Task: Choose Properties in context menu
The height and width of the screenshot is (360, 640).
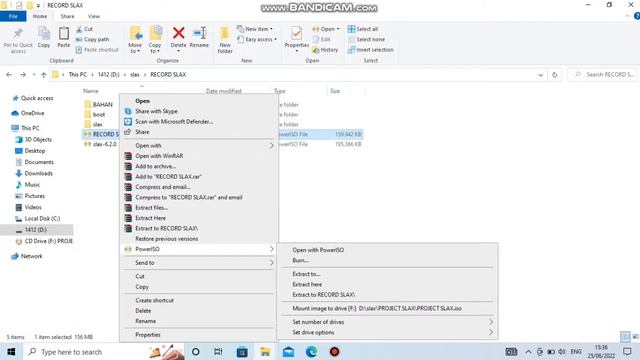Action: pos(198,335)
